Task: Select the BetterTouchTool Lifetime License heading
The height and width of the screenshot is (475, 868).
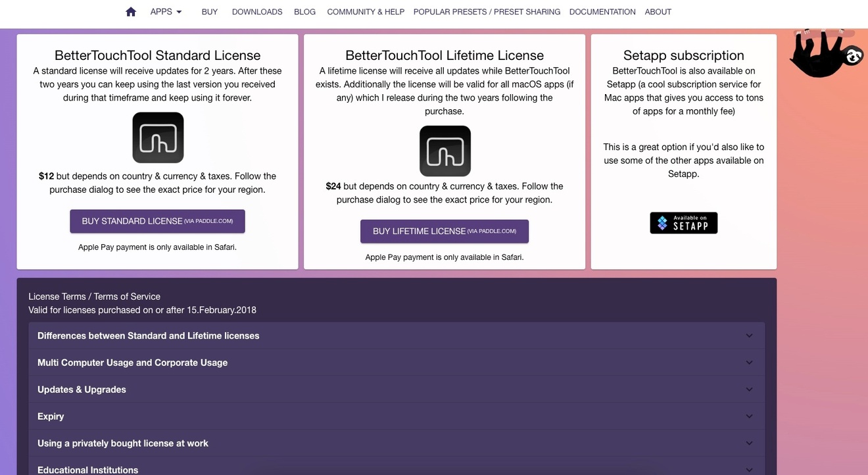Action: pos(445,55)
